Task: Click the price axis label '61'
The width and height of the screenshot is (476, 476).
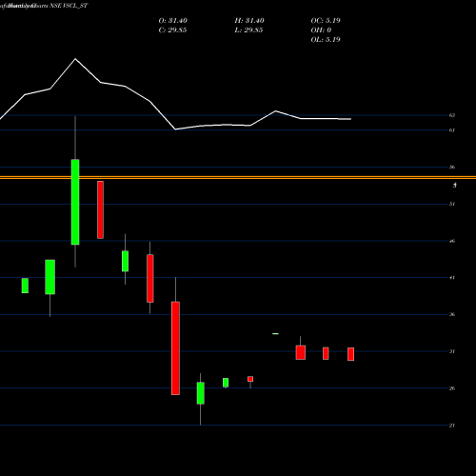Action: 452,130
